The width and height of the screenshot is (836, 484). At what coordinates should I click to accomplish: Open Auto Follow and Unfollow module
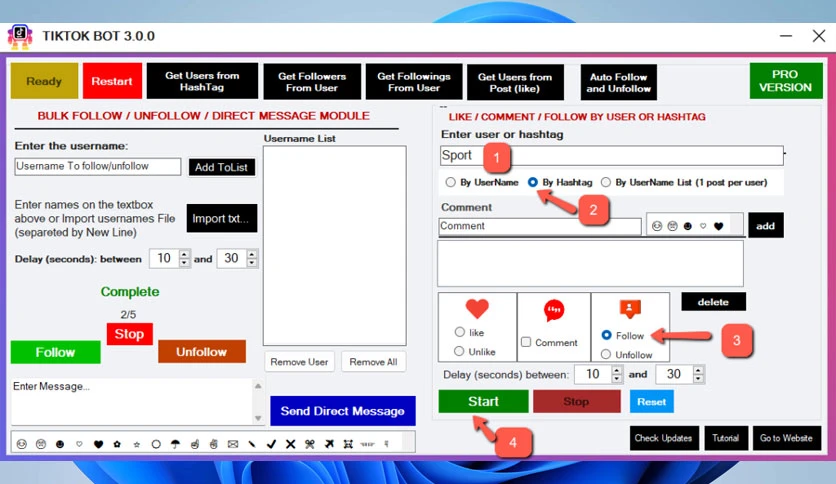click(618, 83)
